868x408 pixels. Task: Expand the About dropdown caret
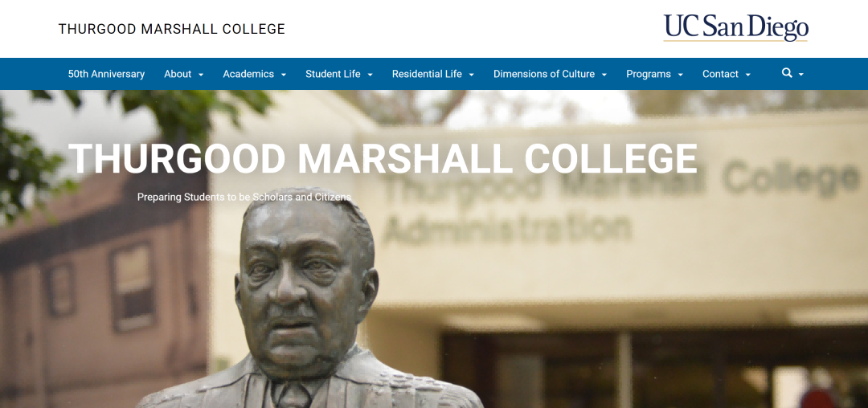[201, 75]
